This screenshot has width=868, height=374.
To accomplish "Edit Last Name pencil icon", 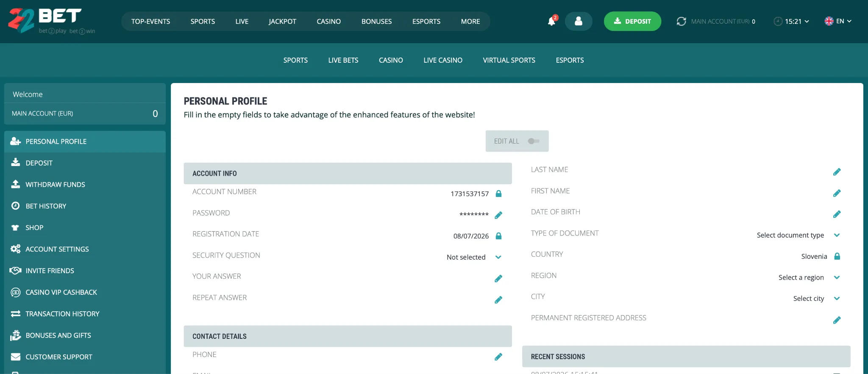I will [837, 172].
